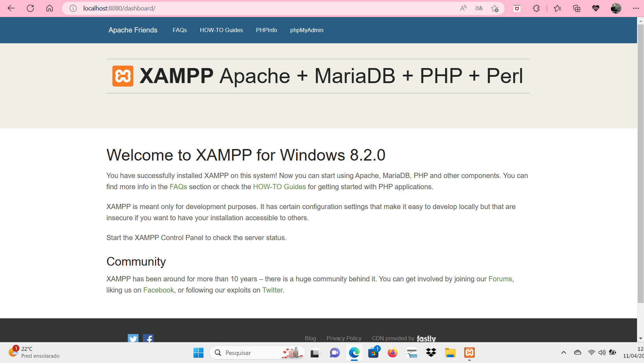Launch Firefox from the taskbar
This screenshot has width=644, height=363.
tap(393, 353)
